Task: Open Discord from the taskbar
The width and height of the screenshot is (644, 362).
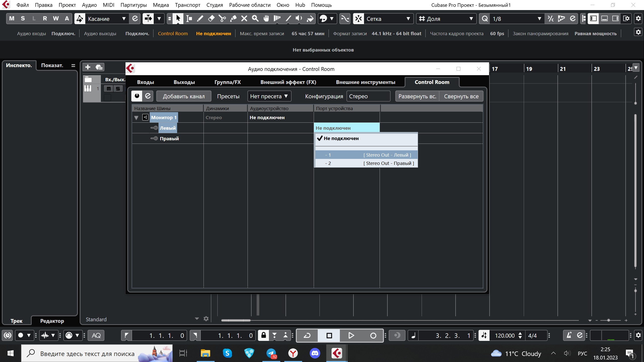Action: [315, 353]
